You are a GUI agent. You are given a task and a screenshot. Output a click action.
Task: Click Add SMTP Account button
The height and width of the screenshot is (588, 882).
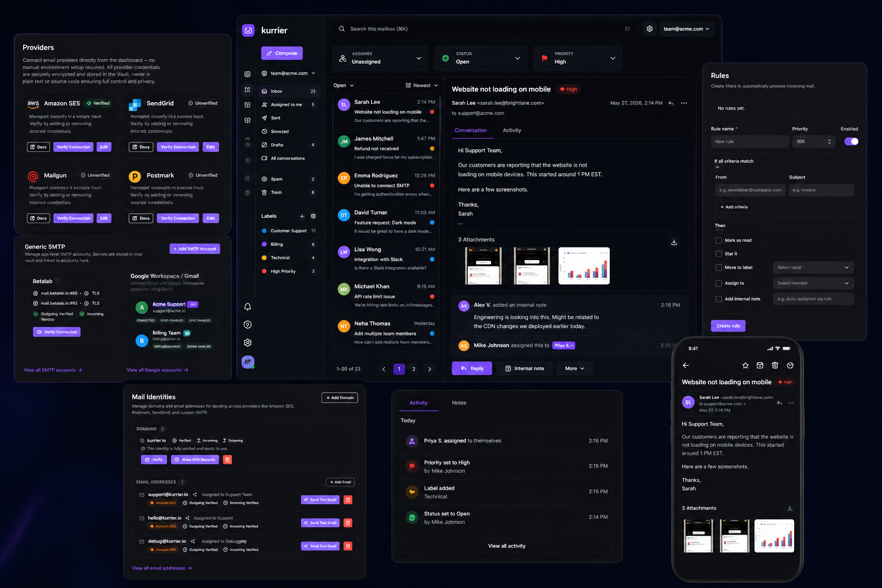coord(195,249)
